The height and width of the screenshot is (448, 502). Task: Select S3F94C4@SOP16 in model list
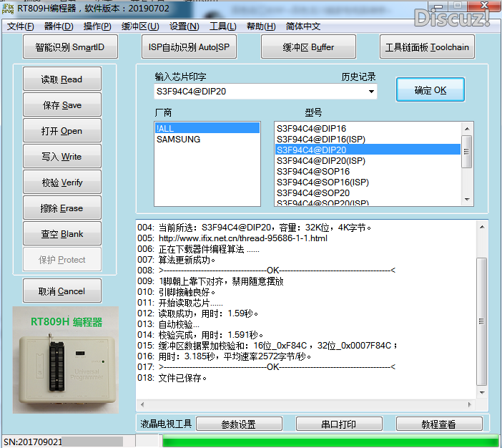[368, 172]
